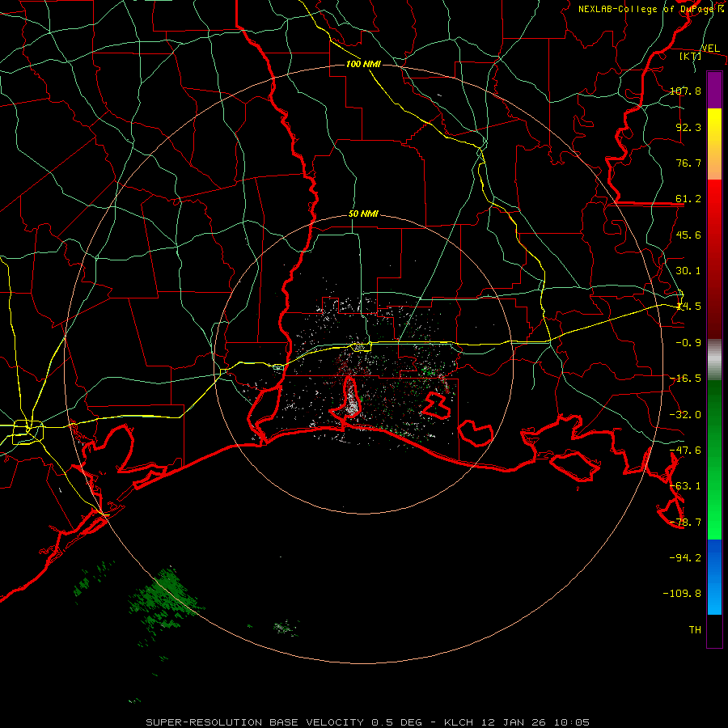Click the "50 NMI" range ring label
This screenshot has width=728, height=728.
pos(363,214)
